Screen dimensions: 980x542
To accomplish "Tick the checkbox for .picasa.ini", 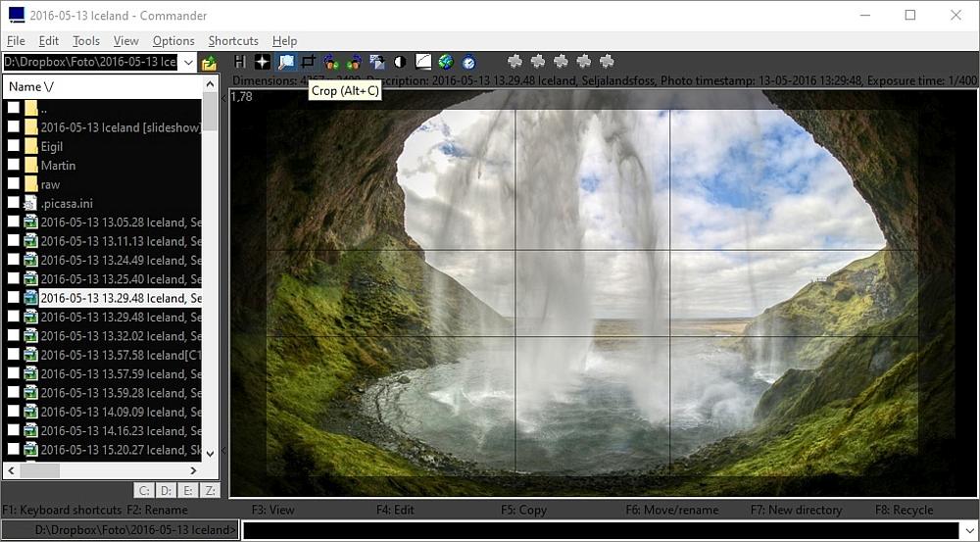I will tap(13, 203).
